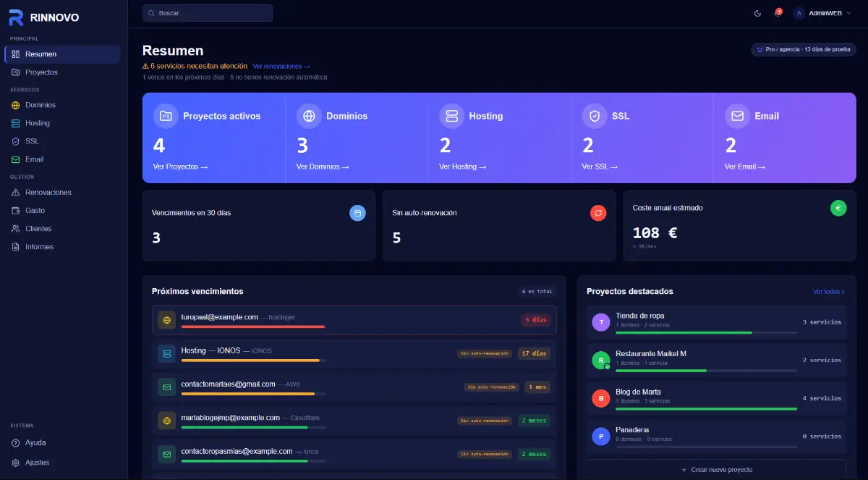868x480 pixels.
Task: Open the notifications bell
Action: pos(778,13)
